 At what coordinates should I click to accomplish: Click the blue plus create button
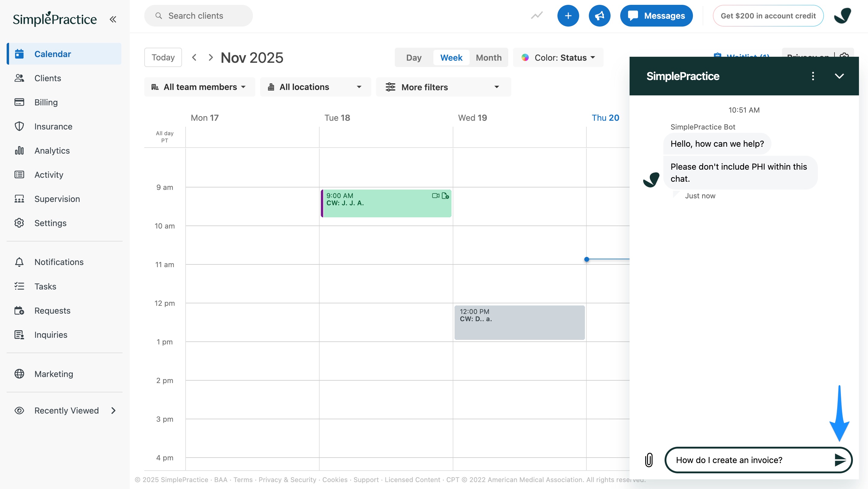568,16
